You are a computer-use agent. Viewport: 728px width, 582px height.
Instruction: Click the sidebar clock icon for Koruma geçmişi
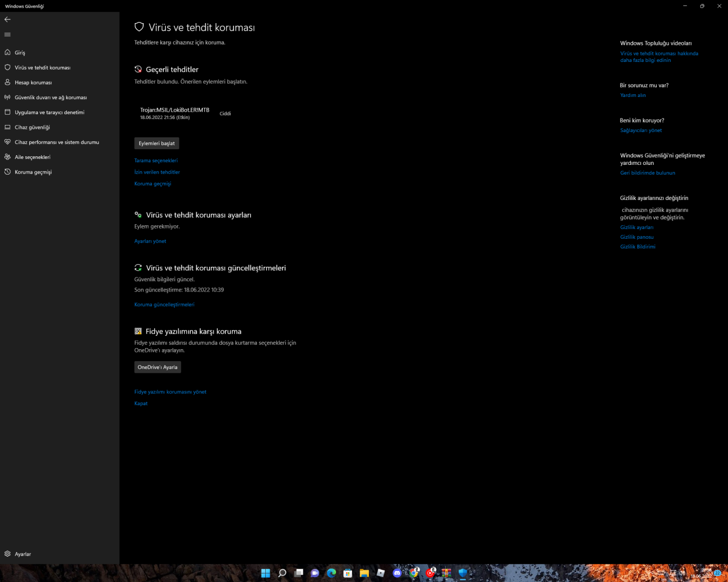coord(8,172)
